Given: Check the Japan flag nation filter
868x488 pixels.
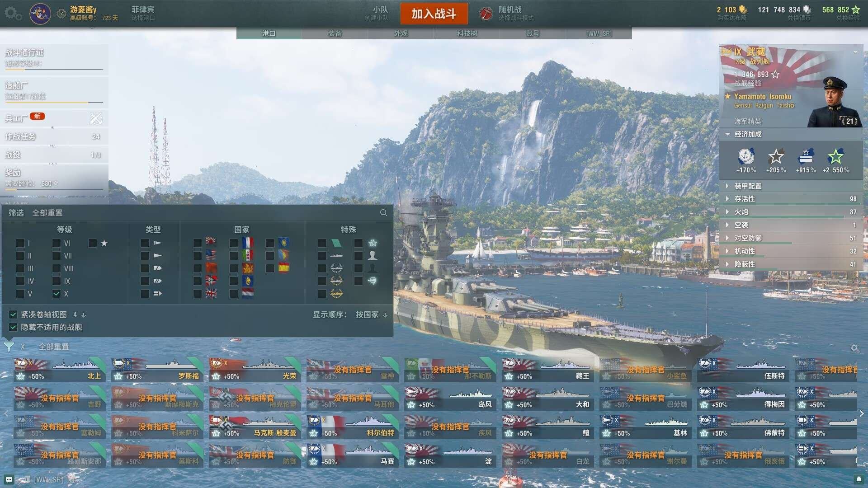Looking at the screenshot, I should (x=198, y=243).
